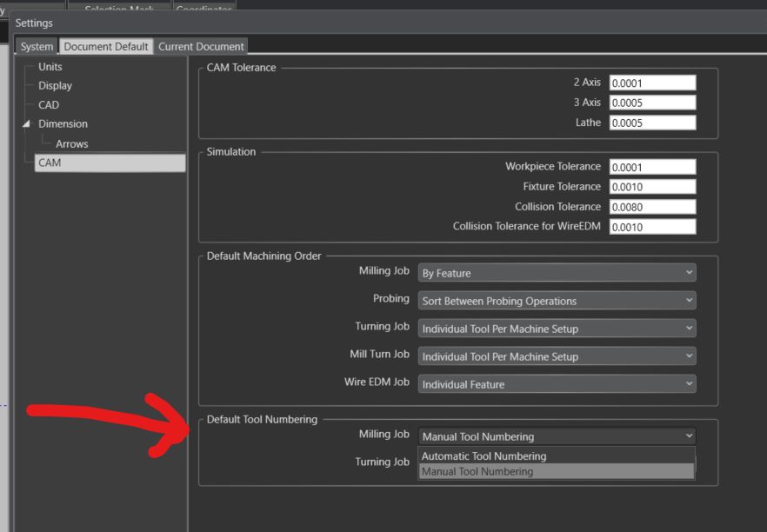Open the Turning Job machining order dropdown
The height and width of the screenshot is (532, 767).
(x=557, y=329)
